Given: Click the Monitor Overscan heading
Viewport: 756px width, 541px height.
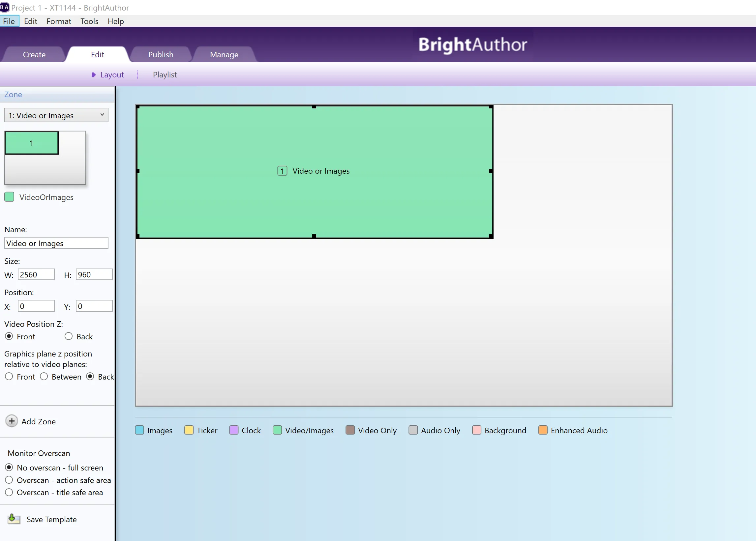Looking at the screenshot, I should point(39,453).
